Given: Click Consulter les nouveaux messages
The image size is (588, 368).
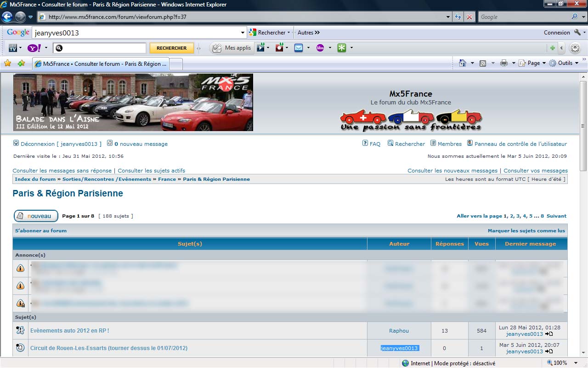Looking at the screenshot, I should [x=452, y=171].
